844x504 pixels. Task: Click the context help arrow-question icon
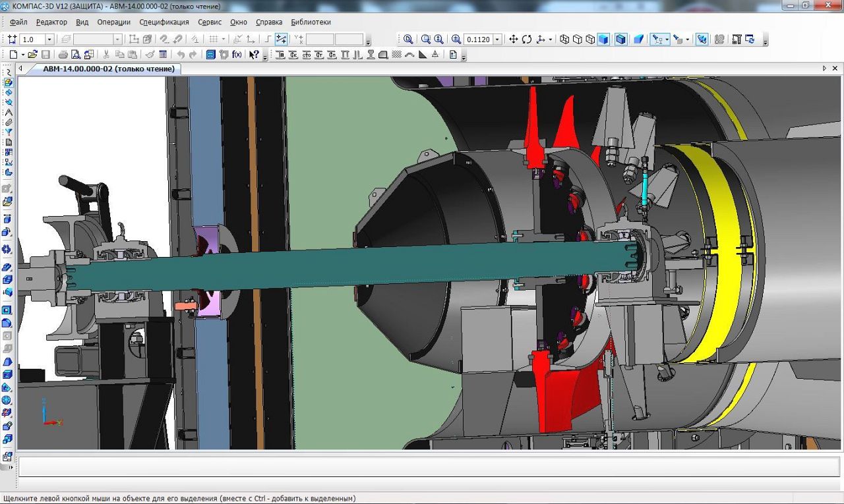click(254, 55)
